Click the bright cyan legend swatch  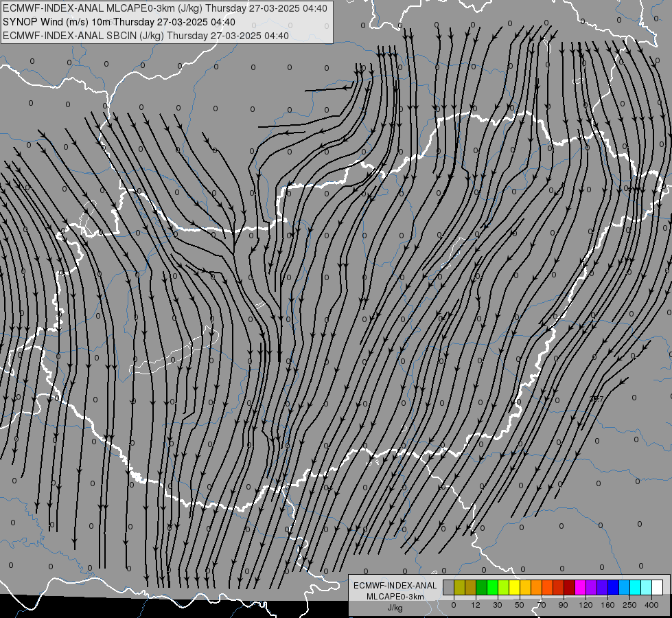tap(636, 588)
